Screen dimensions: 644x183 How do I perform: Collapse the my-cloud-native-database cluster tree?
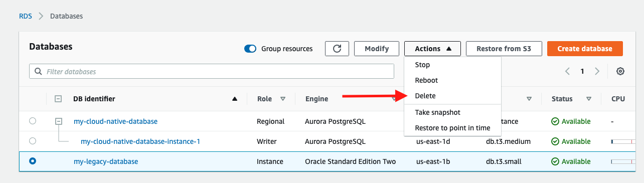[x=59, y=121]
